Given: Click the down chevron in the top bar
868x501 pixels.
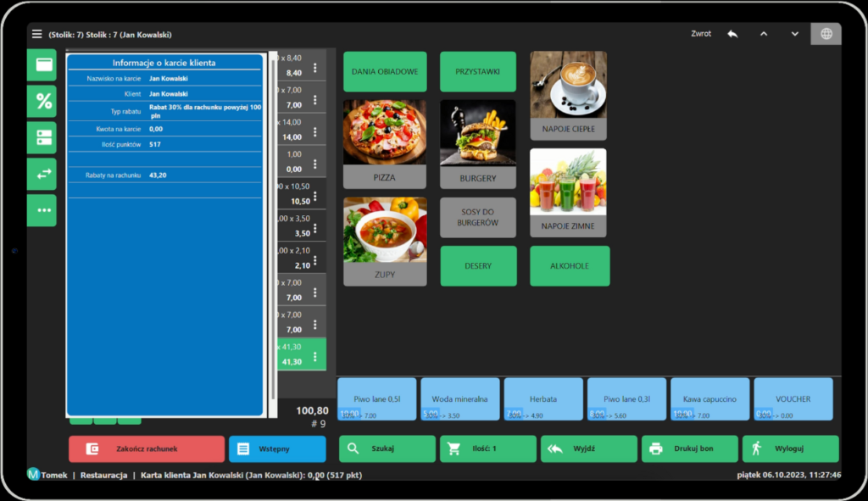Looking at the screenshot, I should tap(793, 33).
